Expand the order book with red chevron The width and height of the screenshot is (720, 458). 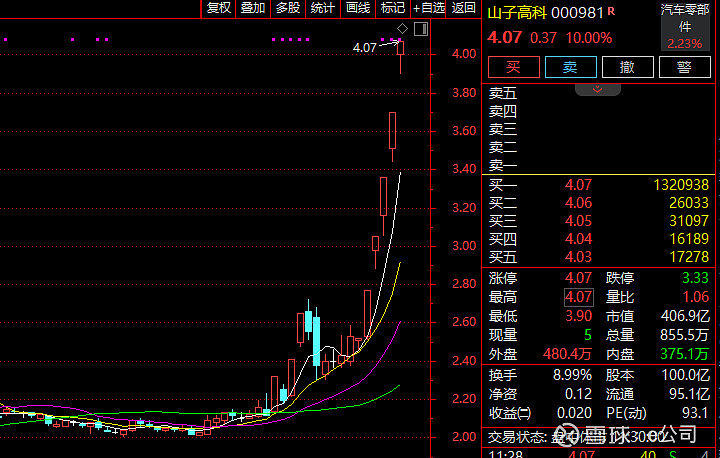pyautogui.click(x=598, y=89)
